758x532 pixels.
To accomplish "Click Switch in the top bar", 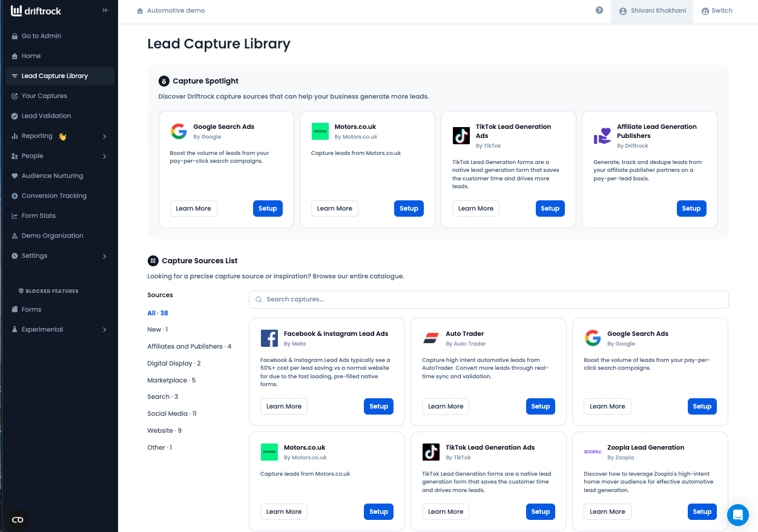I will 717,11.
